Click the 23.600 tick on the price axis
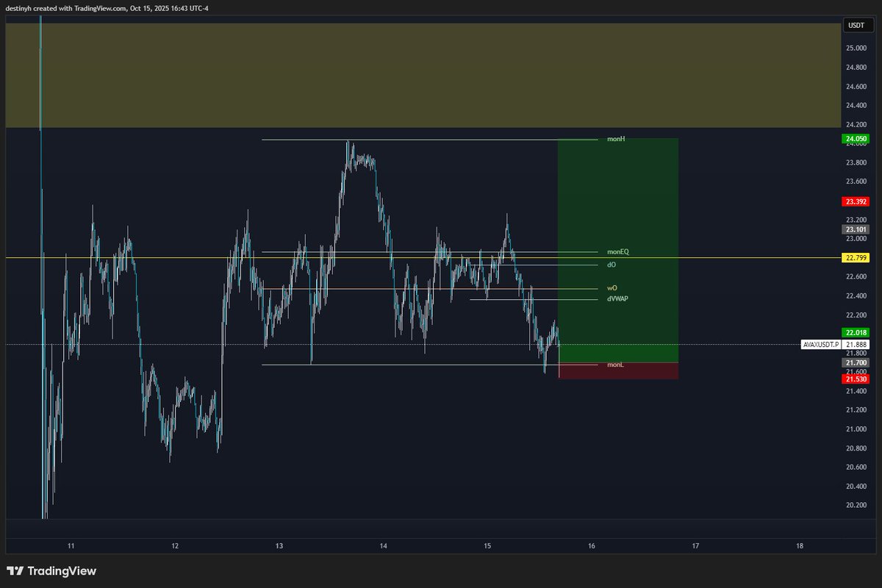The width and height of the screenshot is (882, 588). (856, 182)
